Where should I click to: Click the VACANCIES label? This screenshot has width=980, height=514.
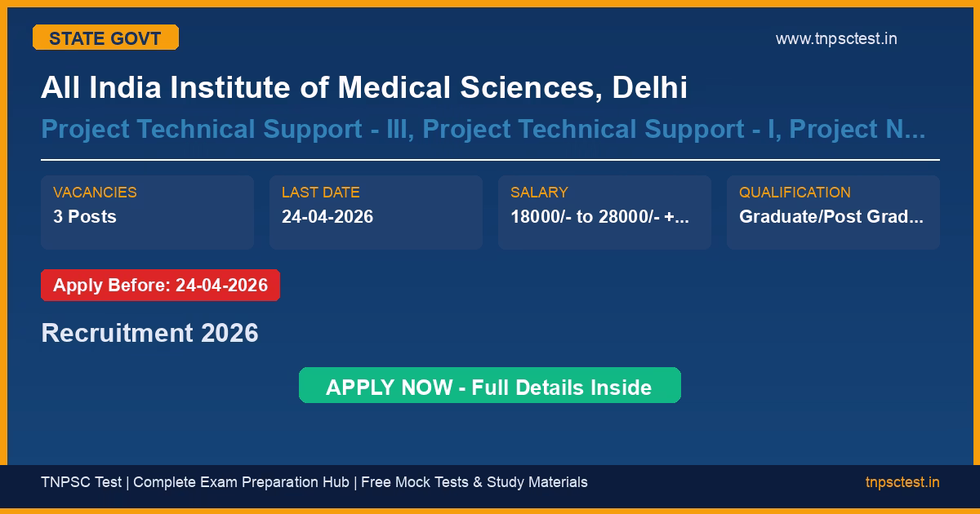(95, 193)
